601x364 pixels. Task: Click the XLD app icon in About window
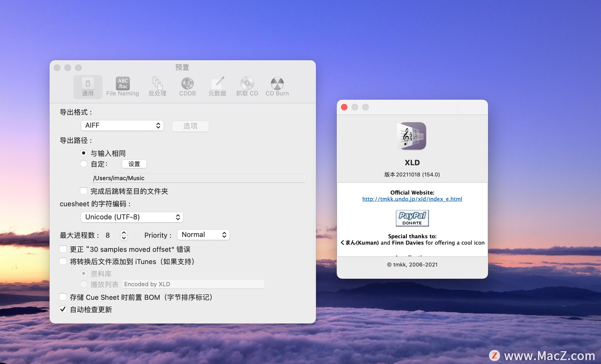point(412,136)
